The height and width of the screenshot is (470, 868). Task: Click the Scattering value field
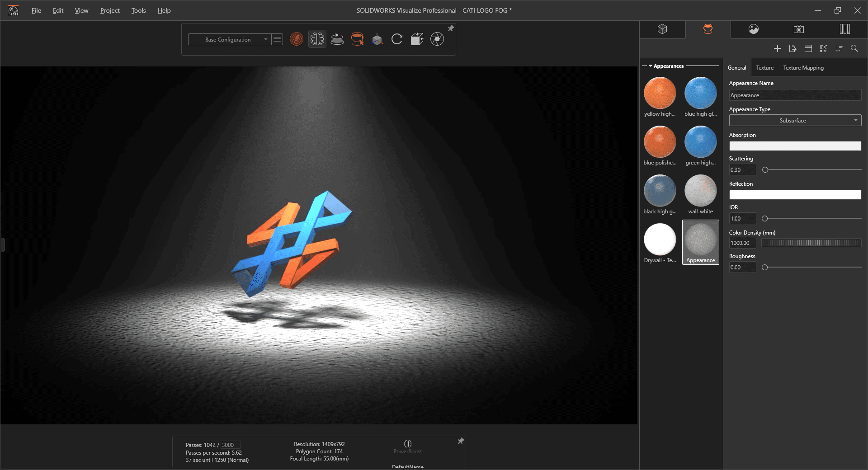click(742, 170)
